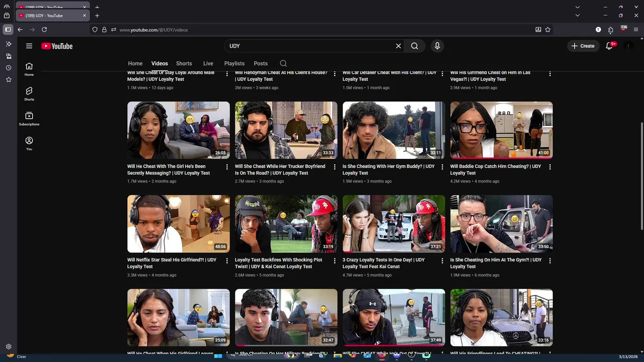The width and height of the screenshot is (644, 362).
Task: Open the channel Live tab
Action: click(x=208, y=63)
